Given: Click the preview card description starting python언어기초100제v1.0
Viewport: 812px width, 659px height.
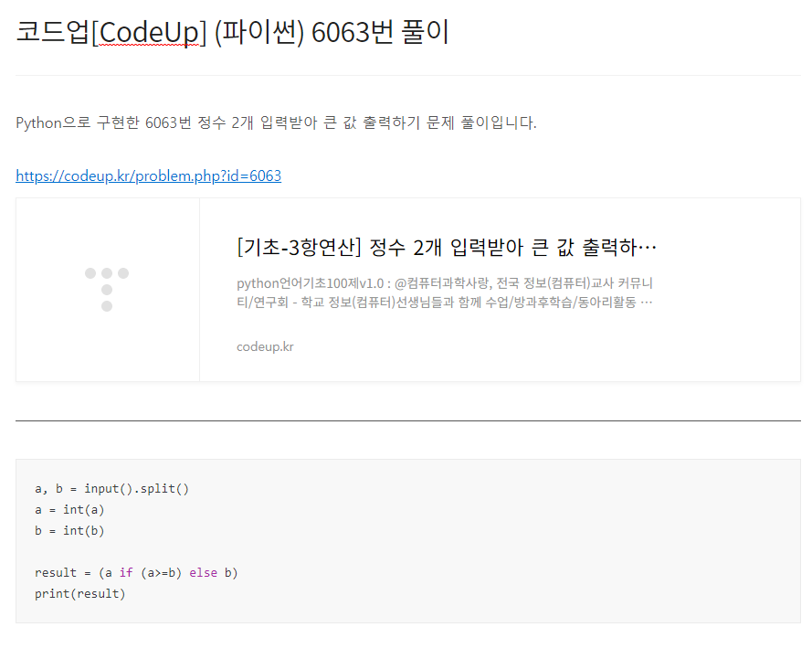Looking at the screenshot, I should click(x=445, y=292).
